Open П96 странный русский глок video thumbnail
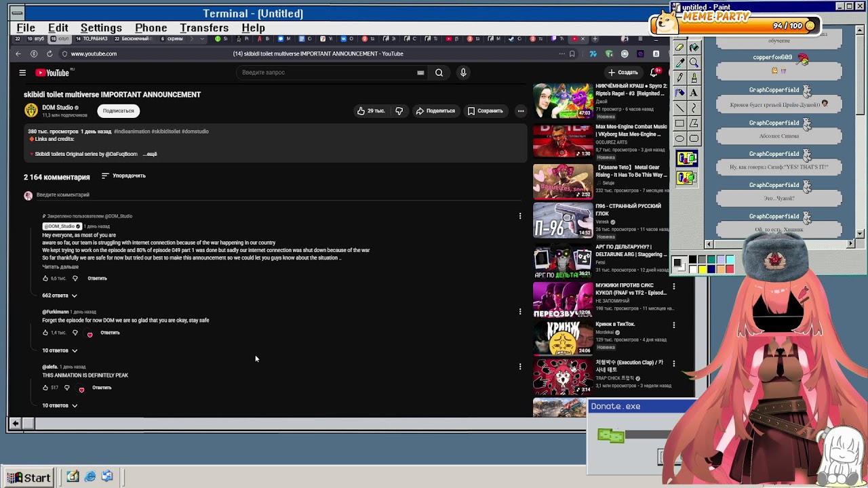This screenshot has height=488, width=868. [x=563, y=220]
